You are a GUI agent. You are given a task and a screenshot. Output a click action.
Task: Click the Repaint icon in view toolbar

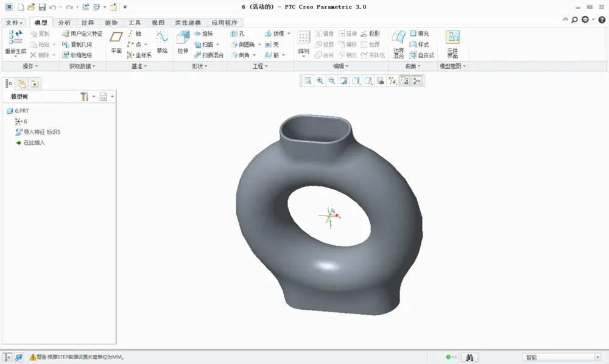pos(343,81)
